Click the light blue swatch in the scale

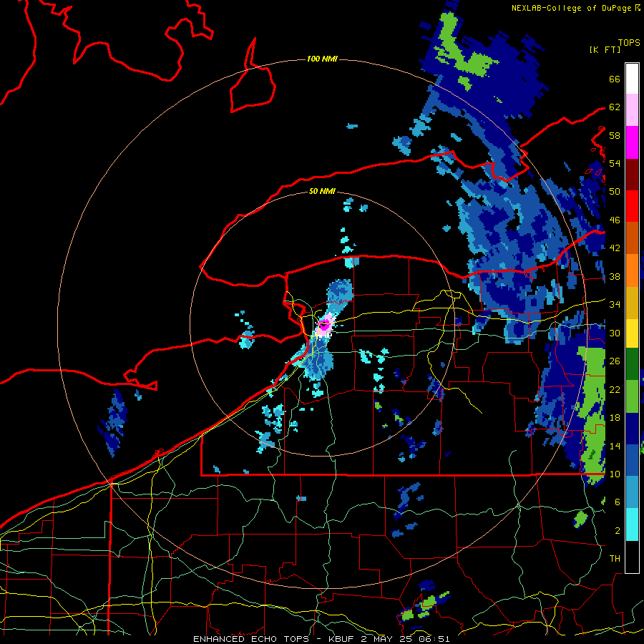632,492
